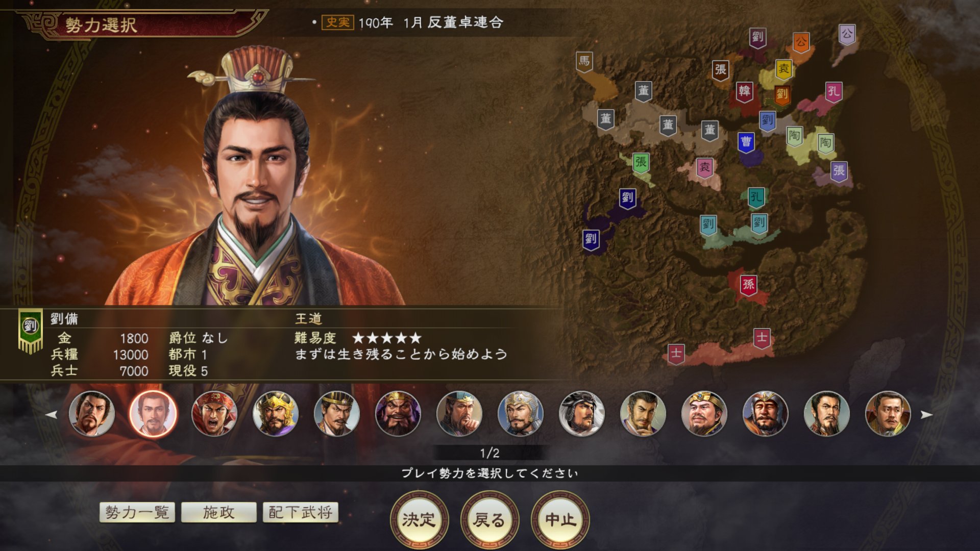The width and height of the screenshot is (980, 551).
Task: Click the 馬 faction flag on map
Action: click(x=584, y=62)
